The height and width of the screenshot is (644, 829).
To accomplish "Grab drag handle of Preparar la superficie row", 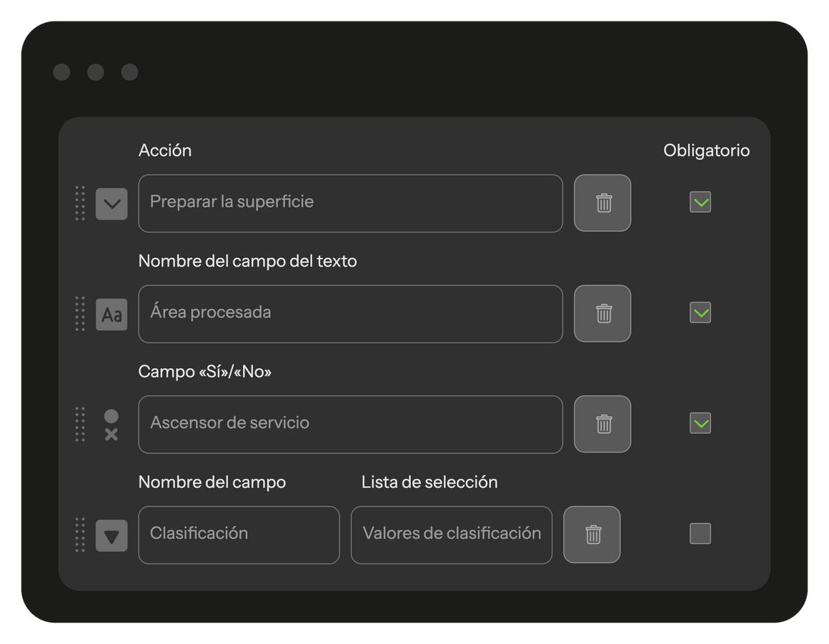I will [x=80, y=203].
